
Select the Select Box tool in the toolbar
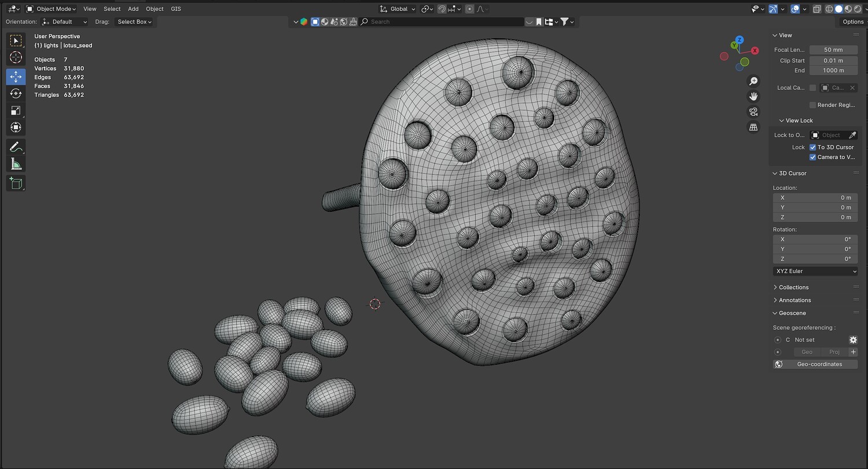click(16, 41)
